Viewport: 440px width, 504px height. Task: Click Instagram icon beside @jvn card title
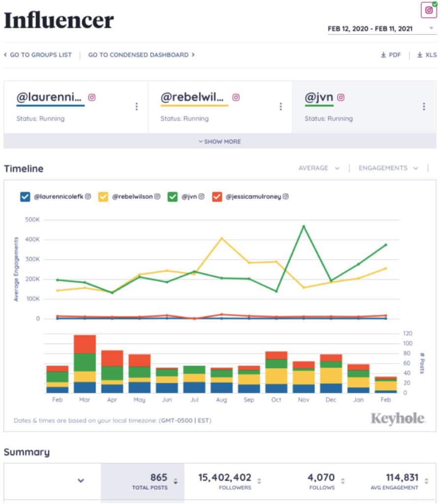(x=340, y=97)
